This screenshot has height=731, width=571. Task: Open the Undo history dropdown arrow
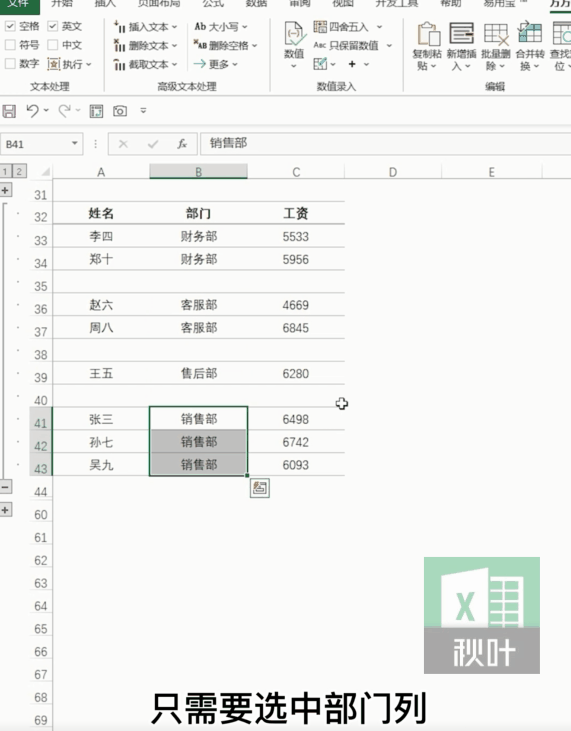coord(46,111)
